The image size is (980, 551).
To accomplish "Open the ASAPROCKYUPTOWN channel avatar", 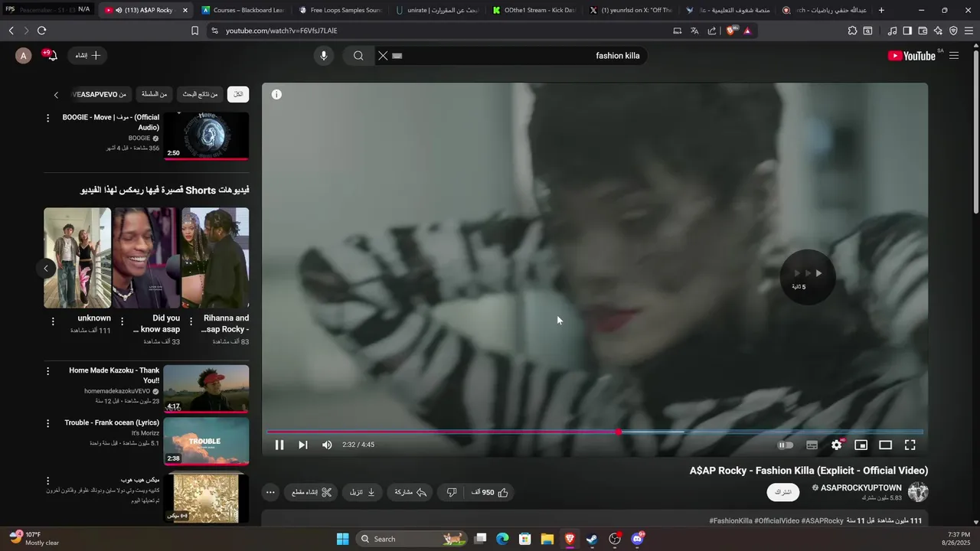I will click(918, 492).
